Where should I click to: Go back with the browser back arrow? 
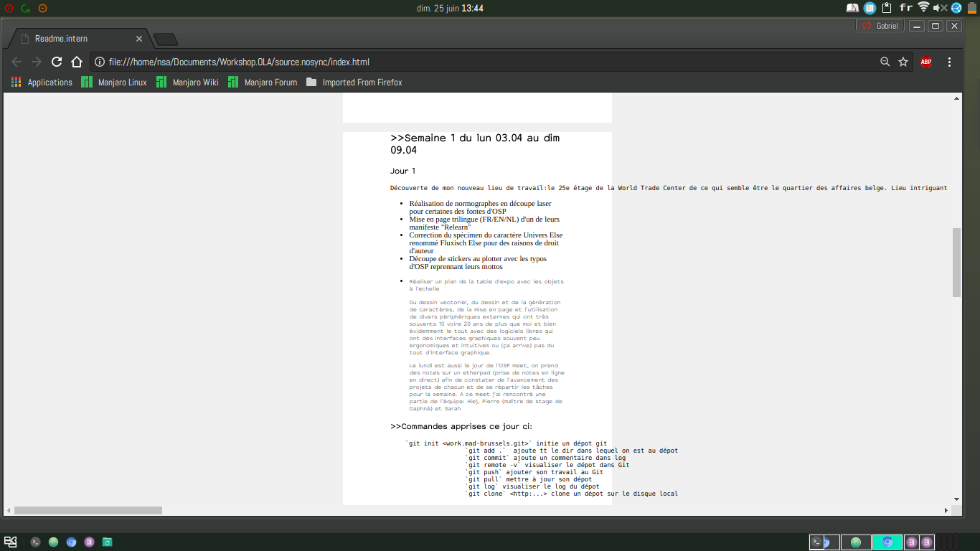click(17, 62)
